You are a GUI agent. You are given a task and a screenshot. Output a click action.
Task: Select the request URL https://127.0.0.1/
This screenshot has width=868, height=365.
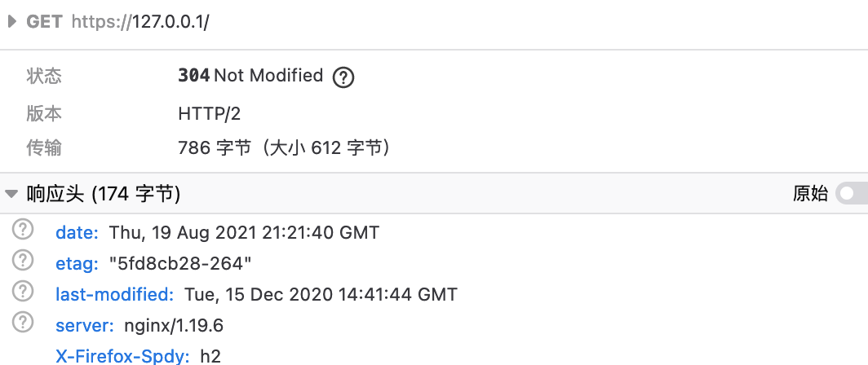click(140, 21)
